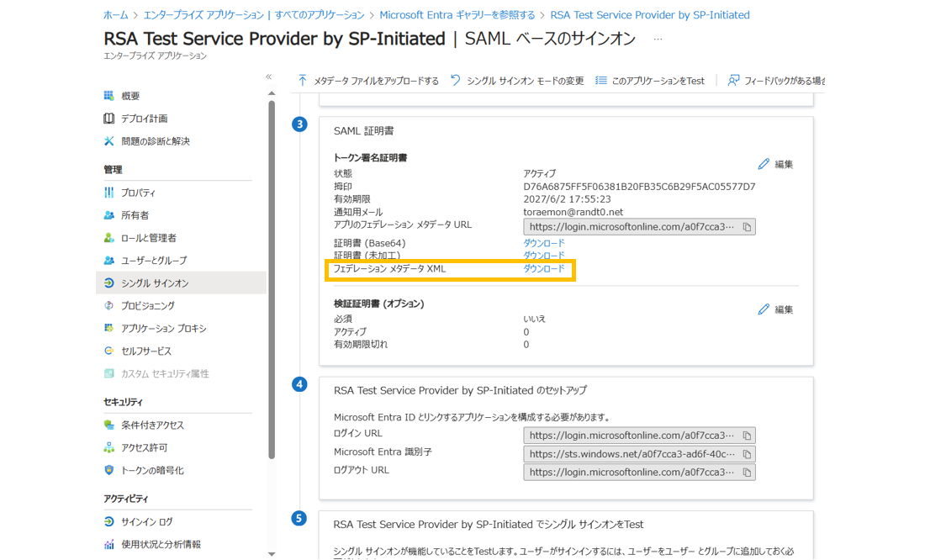946x560 pixels.
Task: Click the 問題の診断と解決 wrench icon
Action: (x=108, y=140)
